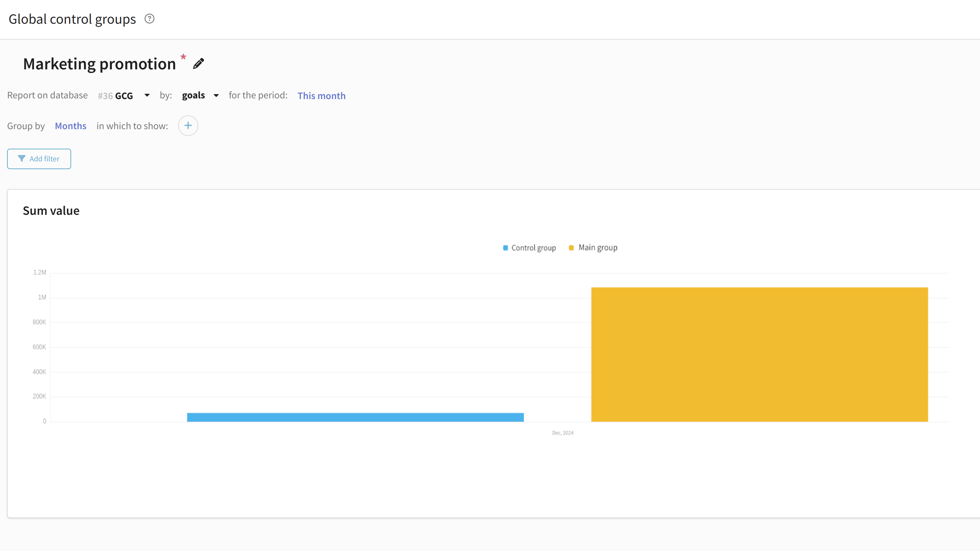Expand the GCG database dropdown arrow

click(x=147, y=96)
